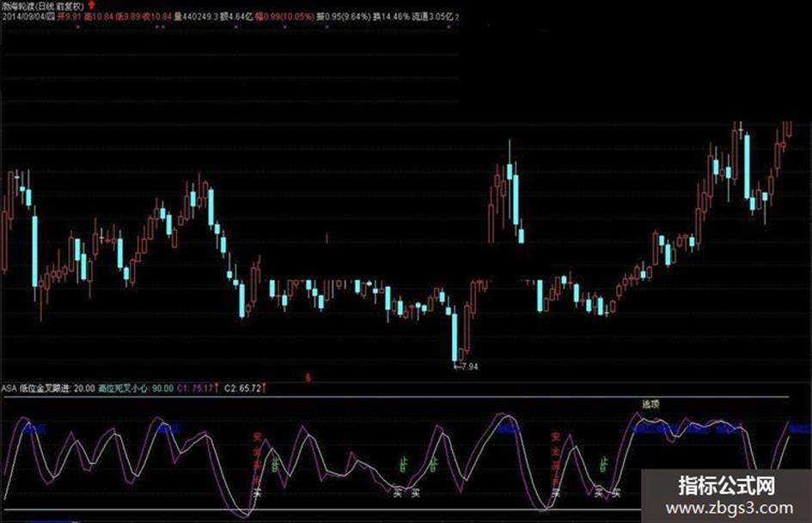Click the red up-arrow beside the stock title
This screenshot has height=523, width=812.
[x=92, y=6]
